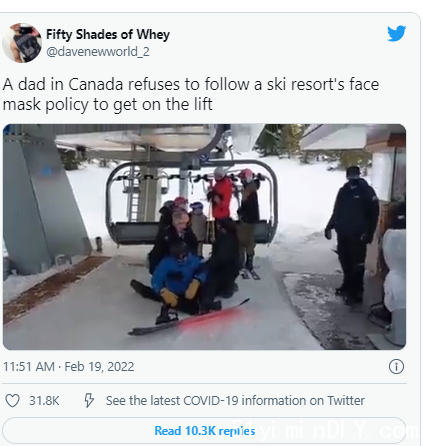Select the 31.8K likes count
The height and width of the screenshot is (446, 423).
(44, 401)
